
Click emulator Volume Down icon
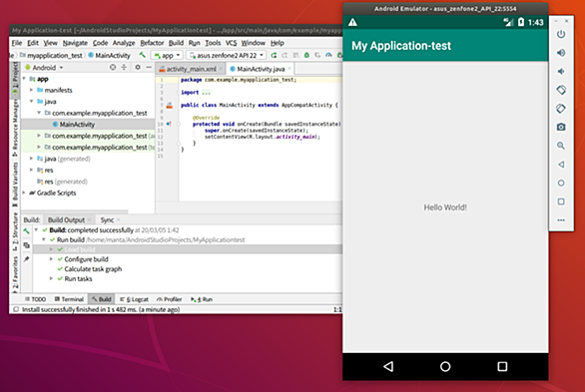[x=561, y=71]
